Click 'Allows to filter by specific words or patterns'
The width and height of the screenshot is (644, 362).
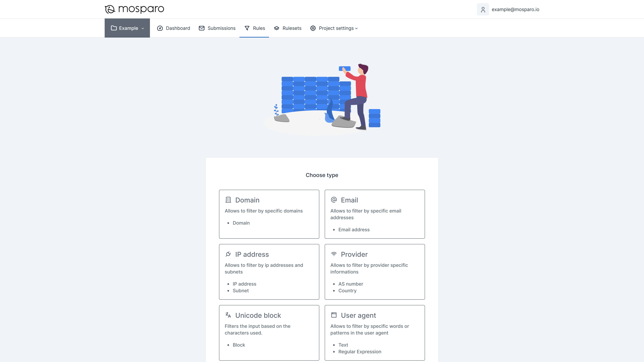[x=370, y=329]
